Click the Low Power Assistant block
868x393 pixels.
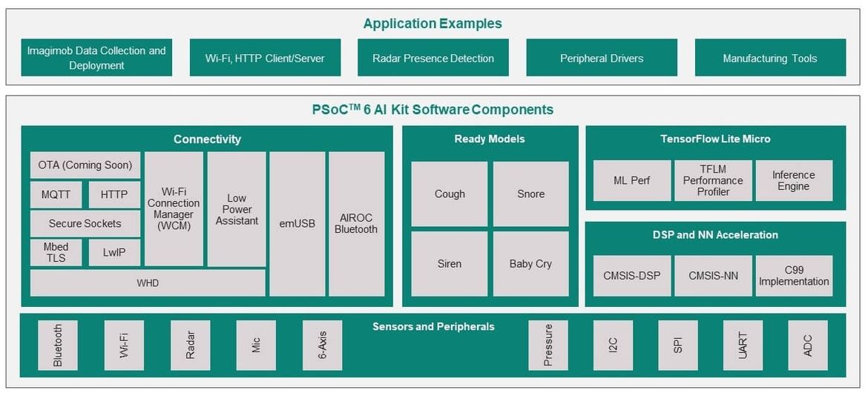click(x=237, y=209)
